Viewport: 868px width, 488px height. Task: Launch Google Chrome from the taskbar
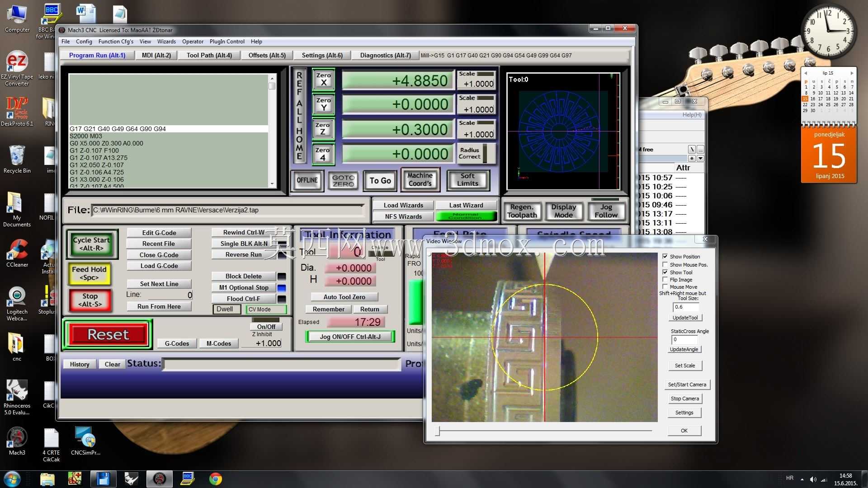pyautogui.click(x=216, y=479)
